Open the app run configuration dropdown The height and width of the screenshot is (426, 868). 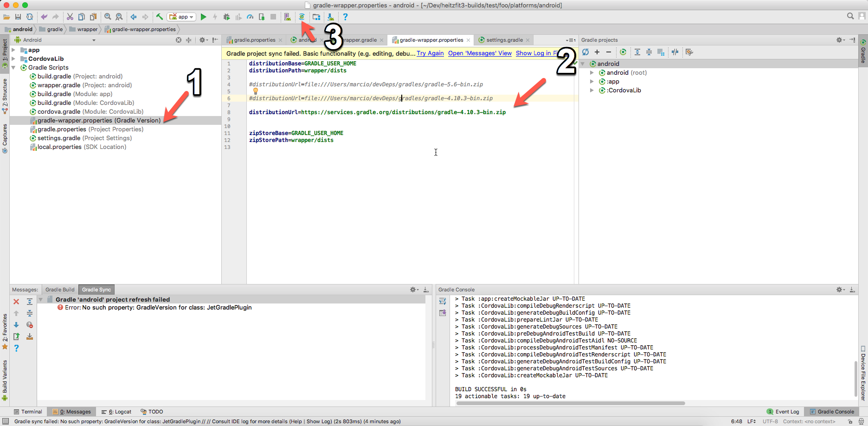181,17
